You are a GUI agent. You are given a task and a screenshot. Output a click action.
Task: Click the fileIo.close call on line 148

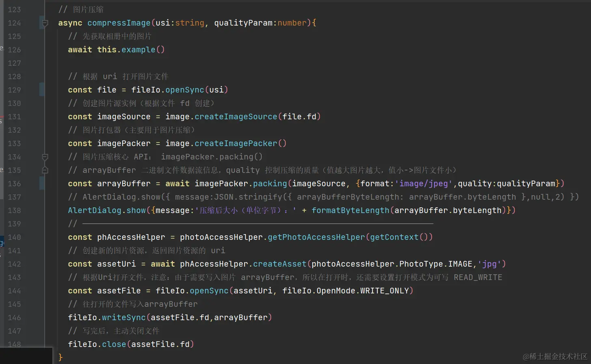97,345
